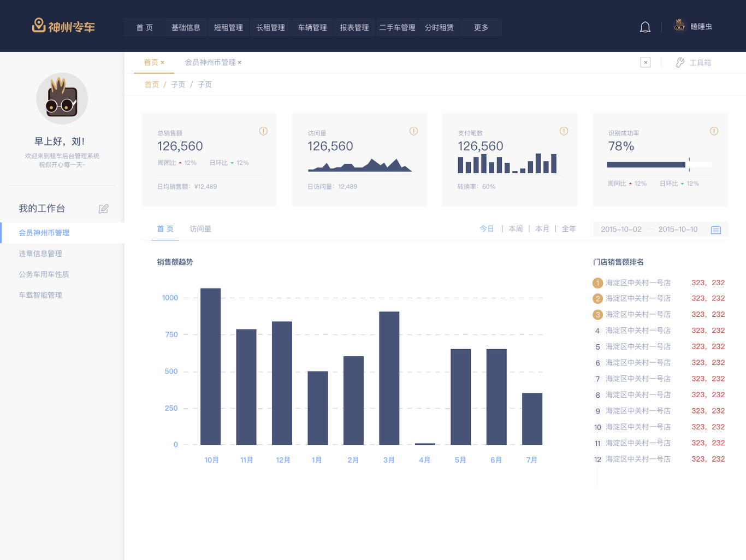
Task: Click the info icon on 访问量 card
Action: tap(413, 131)
